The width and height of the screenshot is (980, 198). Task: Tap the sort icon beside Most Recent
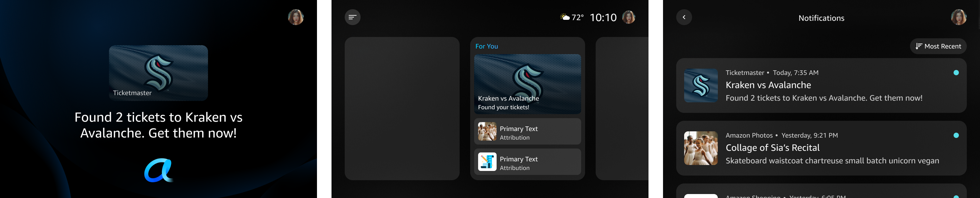(918, 46)
